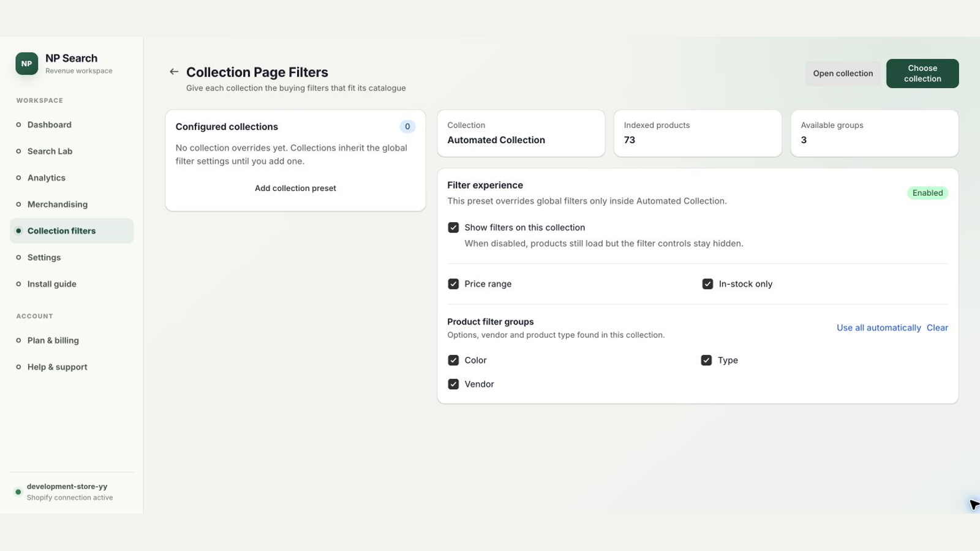The image size is (980, 551).
Task: Go to Merchandising
Action: click(72, 204)
